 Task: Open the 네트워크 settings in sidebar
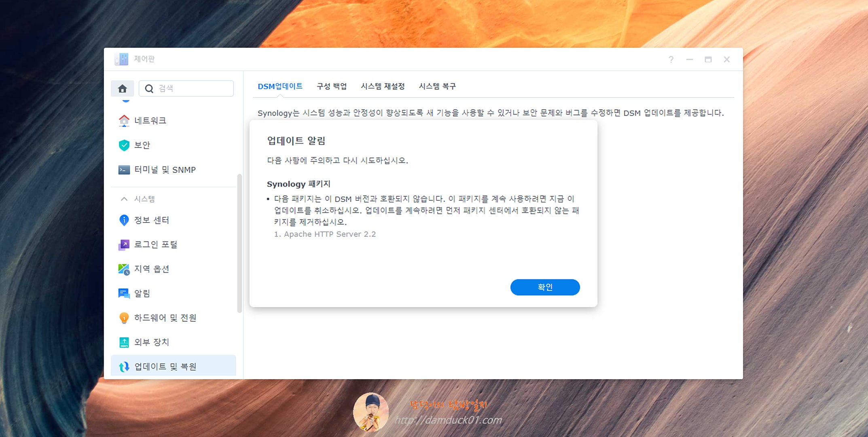pyautogui.click(x=150, y=120)
